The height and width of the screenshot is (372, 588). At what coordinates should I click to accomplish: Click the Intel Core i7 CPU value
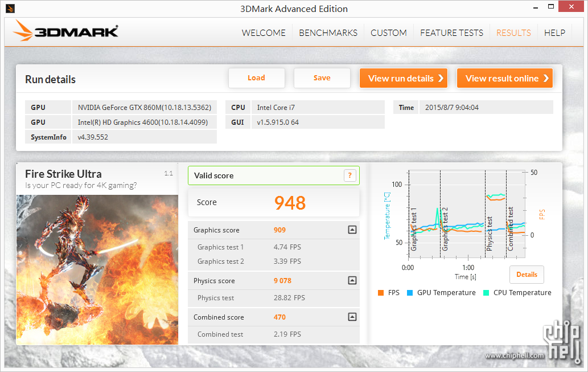click(x=318, y=107)
